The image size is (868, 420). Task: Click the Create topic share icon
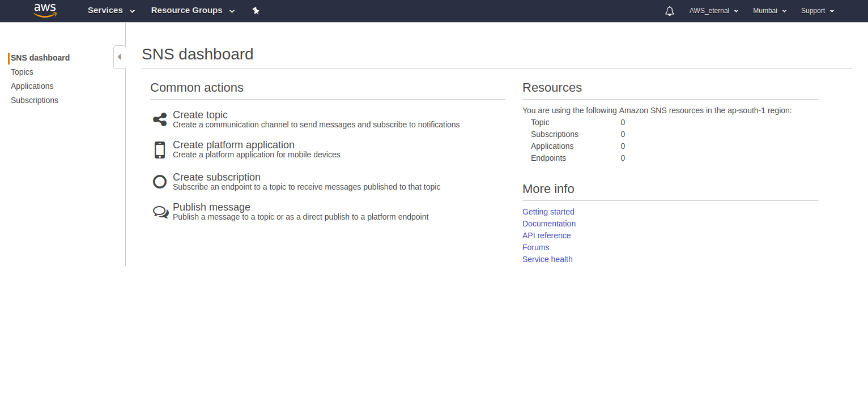[x=160, y=119]
